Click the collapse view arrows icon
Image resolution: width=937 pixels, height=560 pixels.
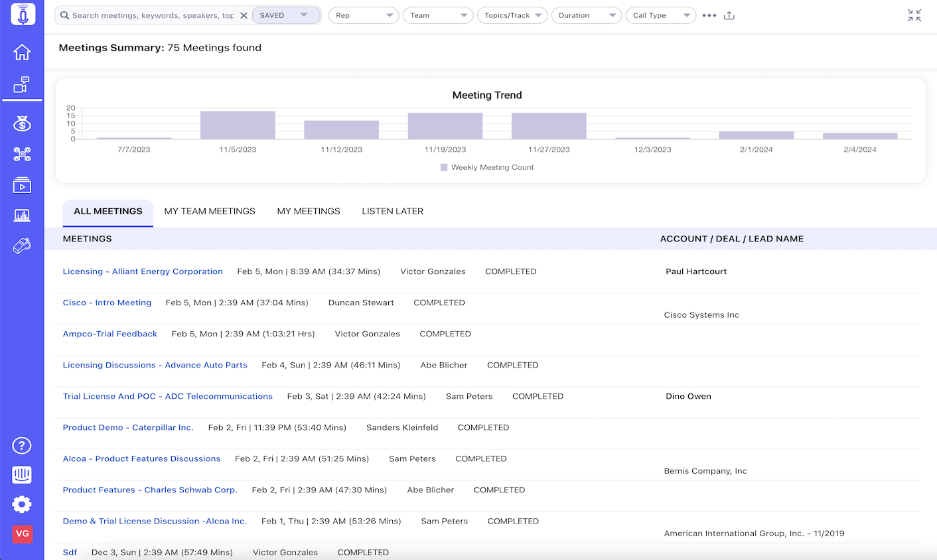click(x=914, y=15)
